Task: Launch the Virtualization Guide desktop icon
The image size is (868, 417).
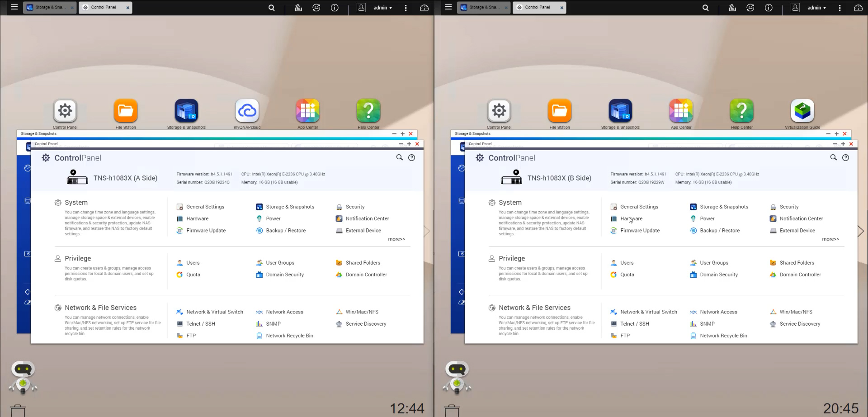Action: coord(802,111)
